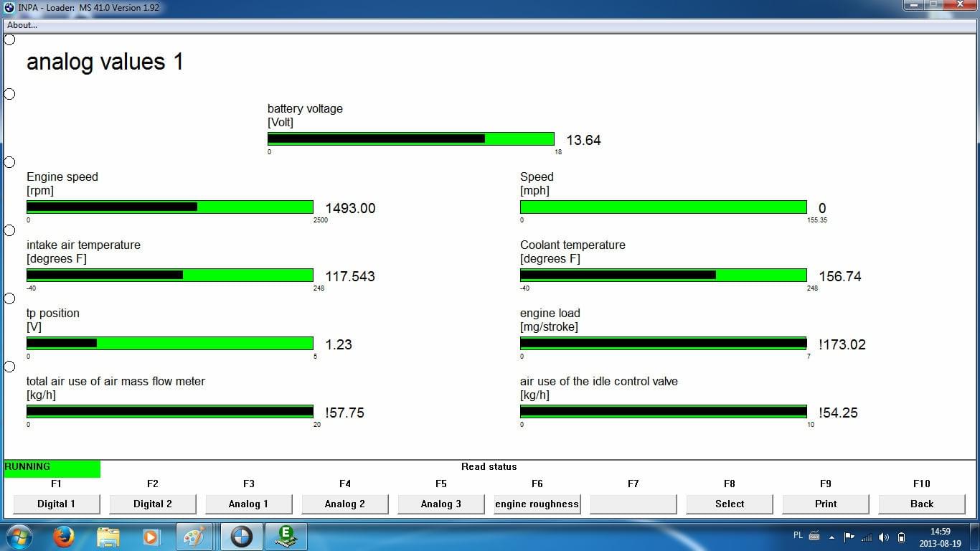Image resolution: width=980 pixels, height=551 pixels.
Task: Show the Analog 3 values
Action: (x=441, y=504)
